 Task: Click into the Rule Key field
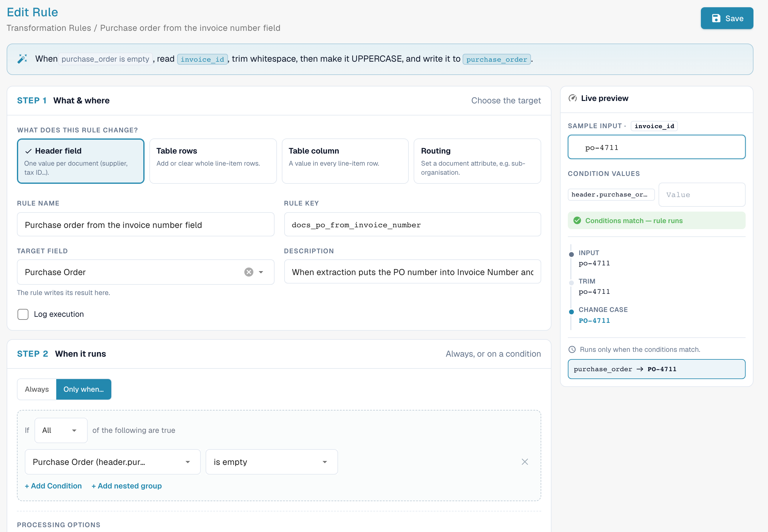[x=412, y=225]
